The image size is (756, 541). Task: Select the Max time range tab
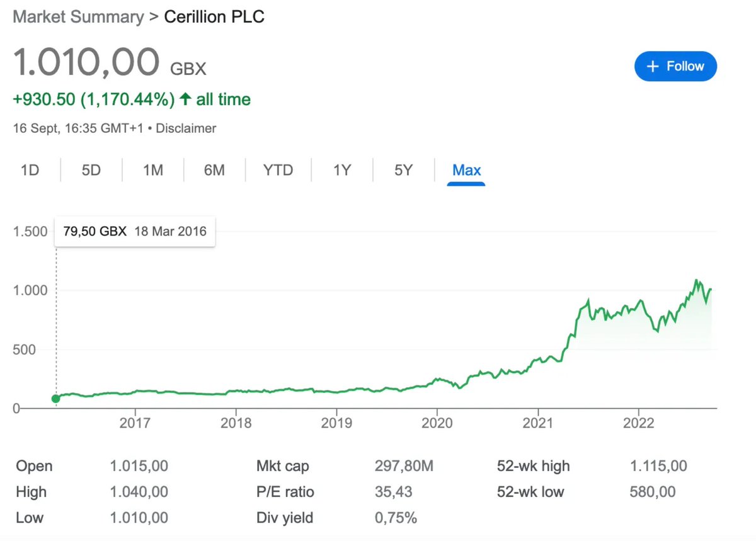466,170
